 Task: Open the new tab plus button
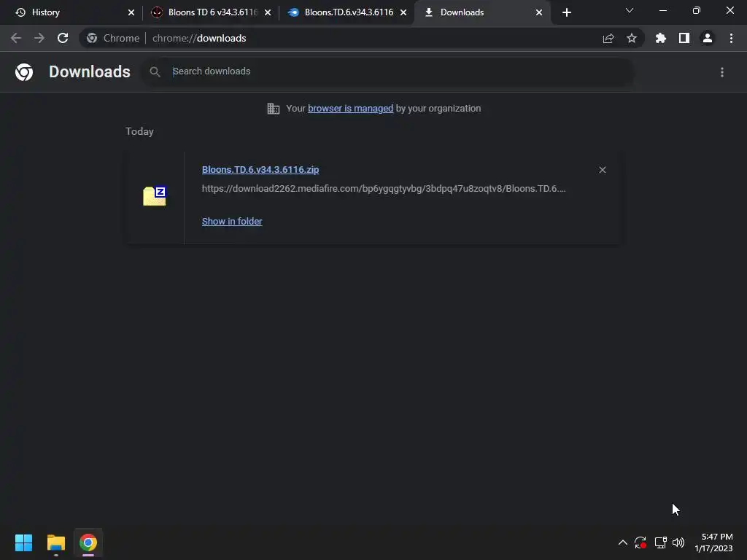pos(566,12)
